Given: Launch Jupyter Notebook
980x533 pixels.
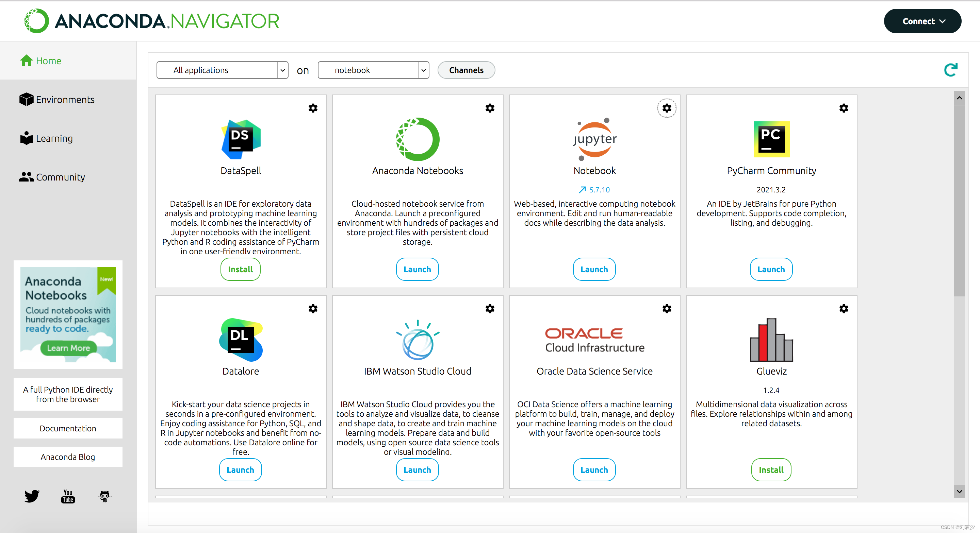Looking at the screenshot, I should pos(594,269).
